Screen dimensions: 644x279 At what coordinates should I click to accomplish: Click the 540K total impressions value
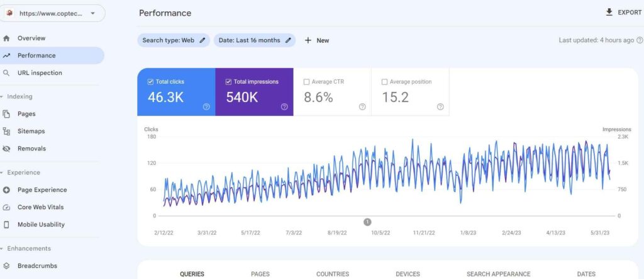click(242, 98)
